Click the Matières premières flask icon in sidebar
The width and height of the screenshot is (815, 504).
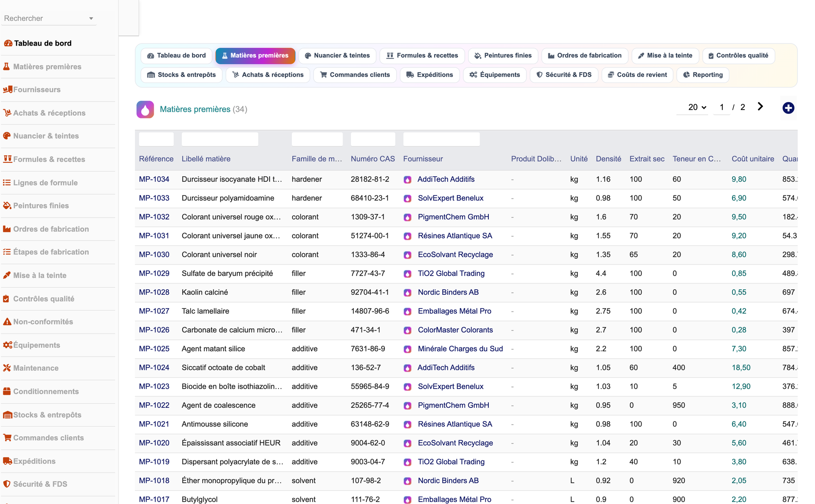coord(7,67)
